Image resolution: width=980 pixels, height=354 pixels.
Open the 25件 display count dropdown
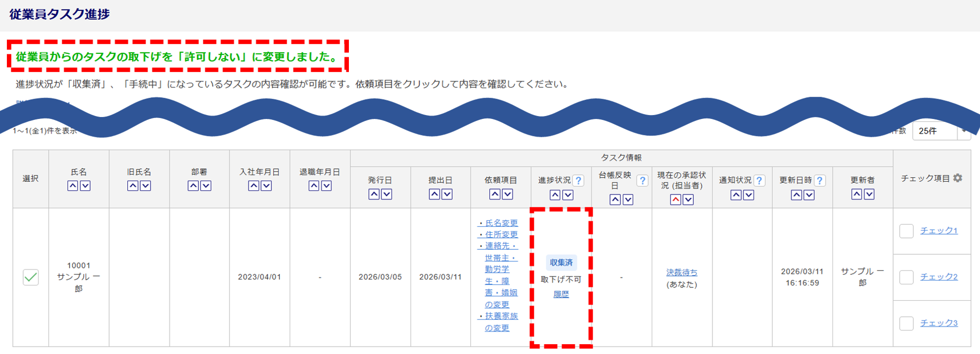(941, 131)
